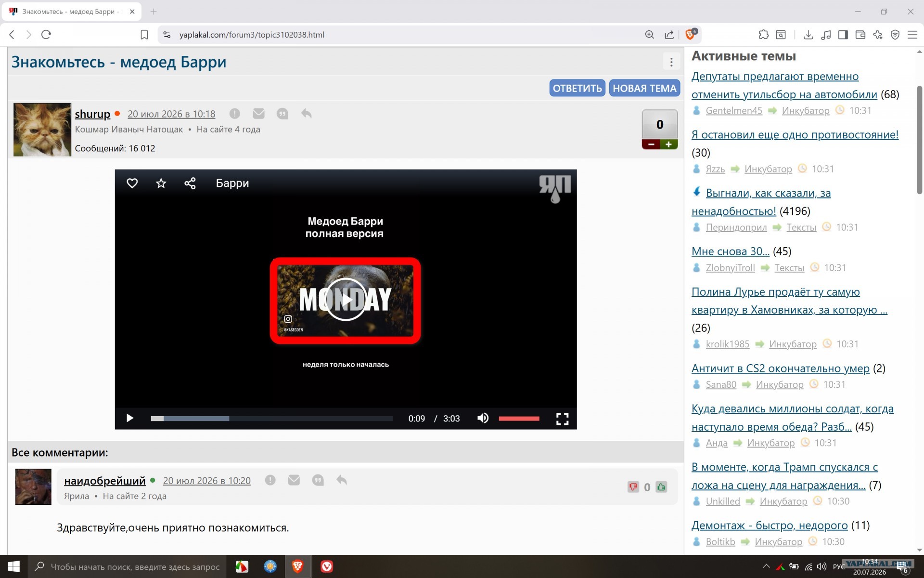Downvote the shurup post with minus

click(x=651, y=144)
